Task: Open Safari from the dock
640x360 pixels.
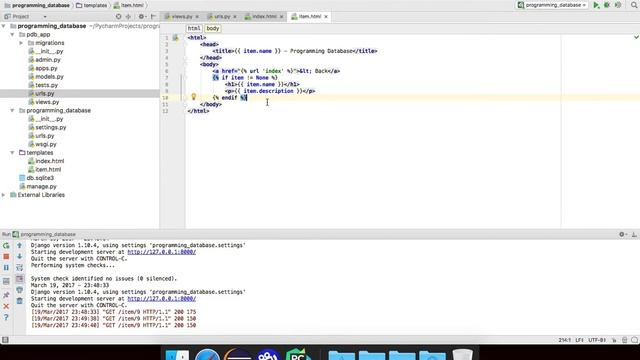Action: click(x=207, y=355)
